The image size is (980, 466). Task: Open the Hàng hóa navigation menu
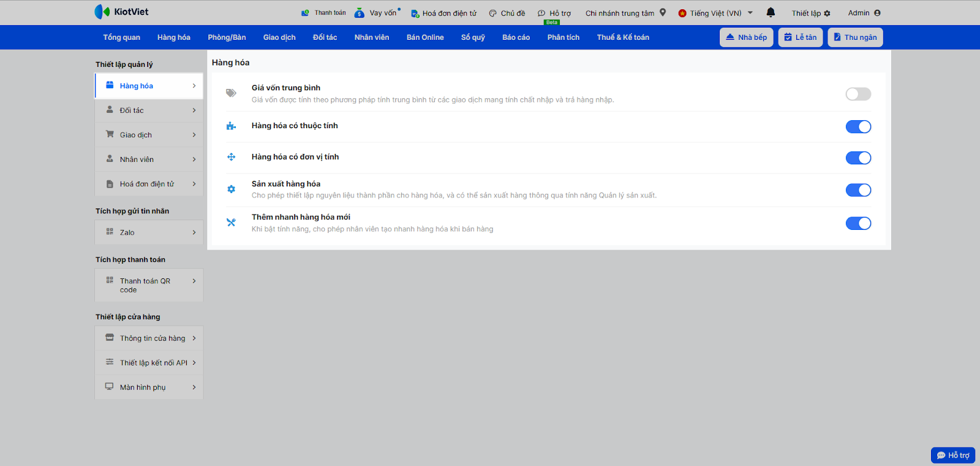(174, 37)
